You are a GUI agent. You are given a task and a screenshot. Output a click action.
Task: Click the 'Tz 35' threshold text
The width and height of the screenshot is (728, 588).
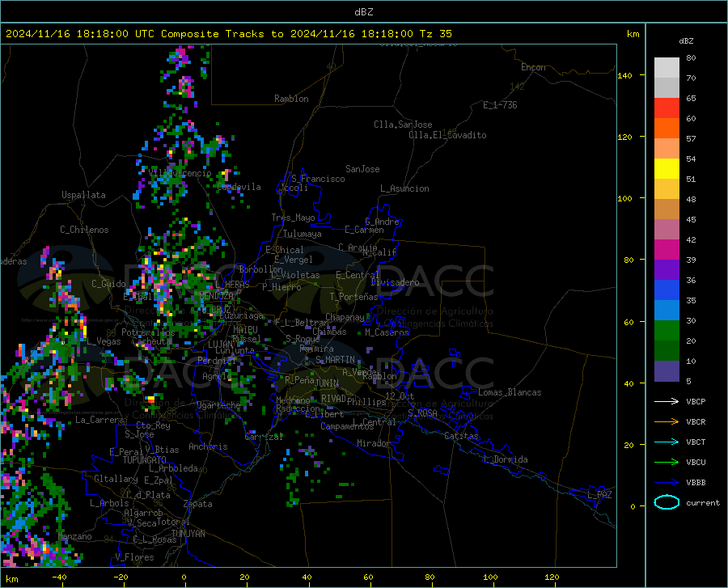(x=435, y=34)
